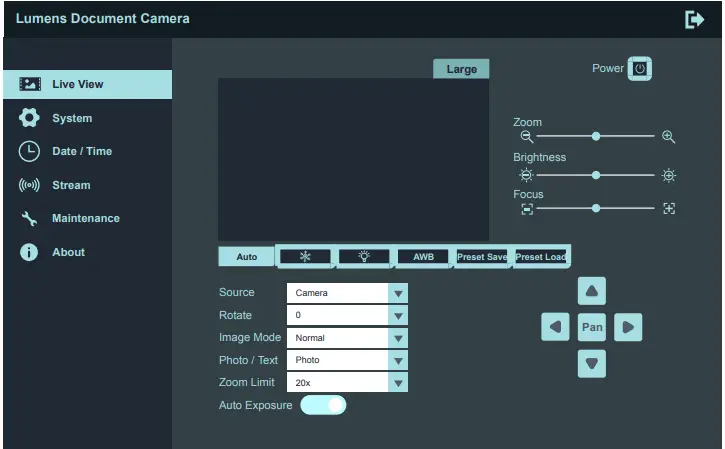Click the freeze snowflake icon button
The image size is (725, 449).
[305, 256]
